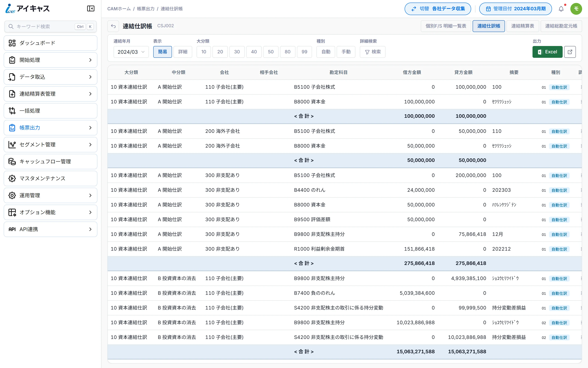Click the キャッシュフロー管理 sidebar icon
Image resolution: width=588 pixels, height=368 pixels.
pyautogui.click(x=12, y=162)
